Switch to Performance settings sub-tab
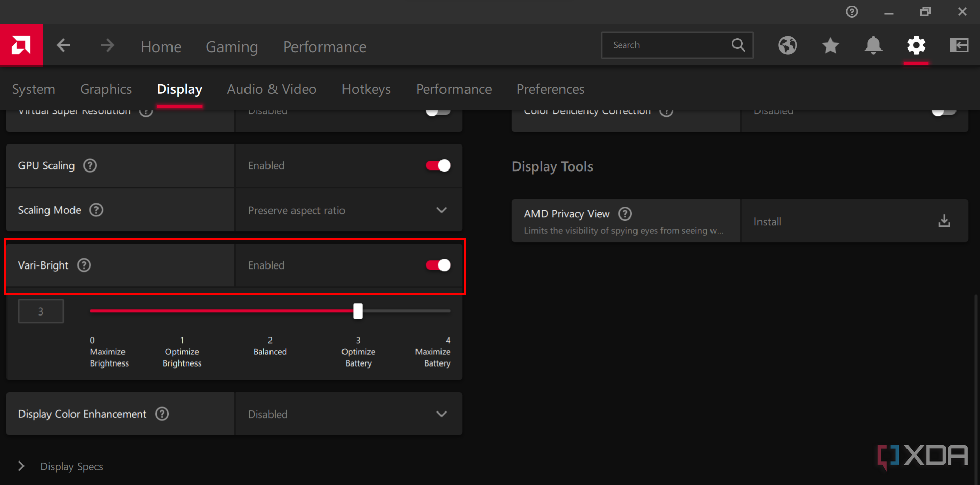 click(x=454, y=89)
